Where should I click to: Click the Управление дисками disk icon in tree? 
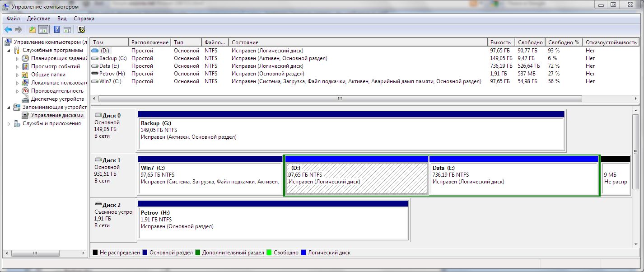(x=25, y=115)
